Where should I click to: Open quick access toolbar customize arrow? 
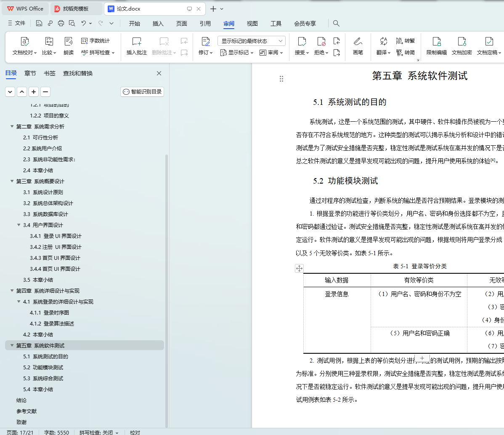pyautogui.click(x=111, y=23)
